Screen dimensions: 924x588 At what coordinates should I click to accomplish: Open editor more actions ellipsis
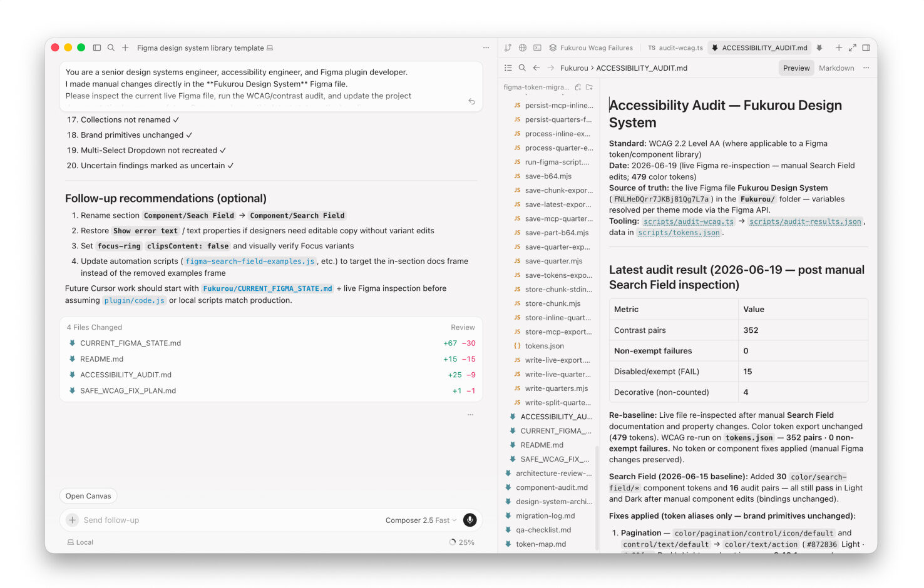[x=866, y=68]
